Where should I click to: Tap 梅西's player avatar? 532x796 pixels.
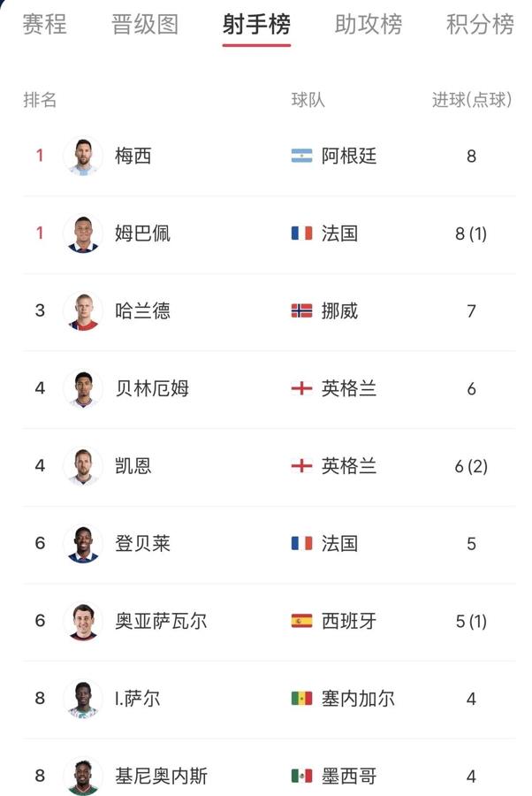pyautogui.click(x=83, y=156)
